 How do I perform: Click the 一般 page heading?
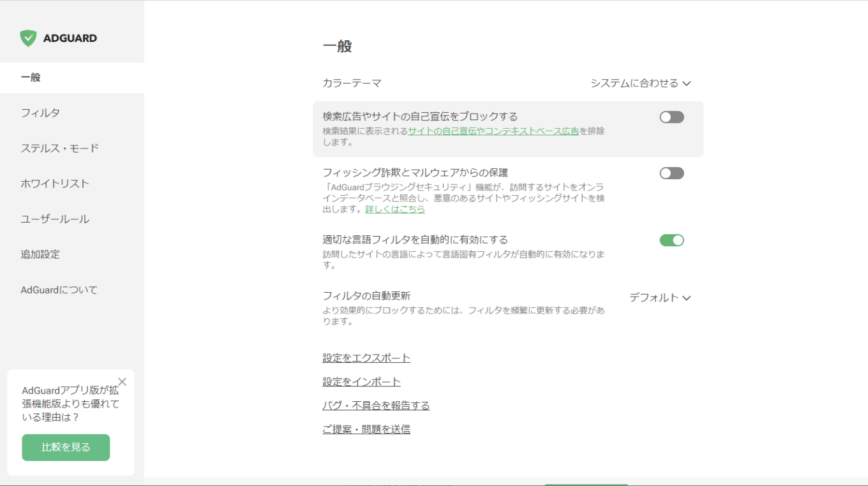[337, 47]
